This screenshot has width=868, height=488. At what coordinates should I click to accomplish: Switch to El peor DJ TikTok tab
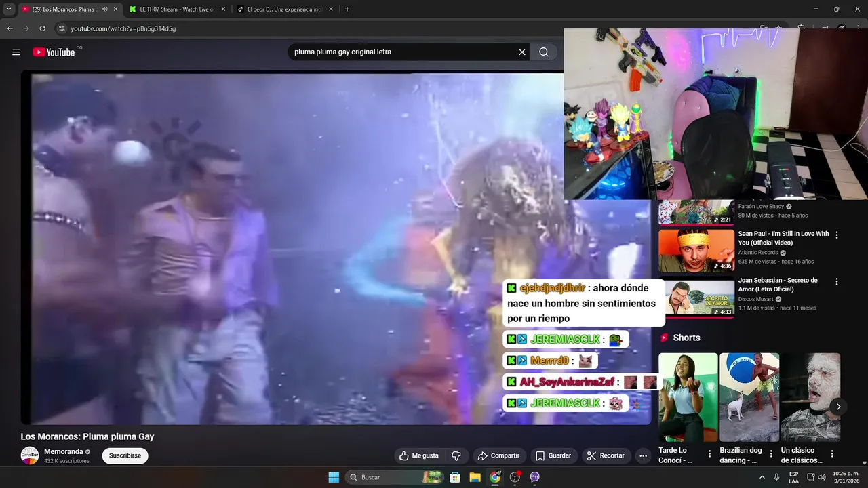tap(285, 9)
